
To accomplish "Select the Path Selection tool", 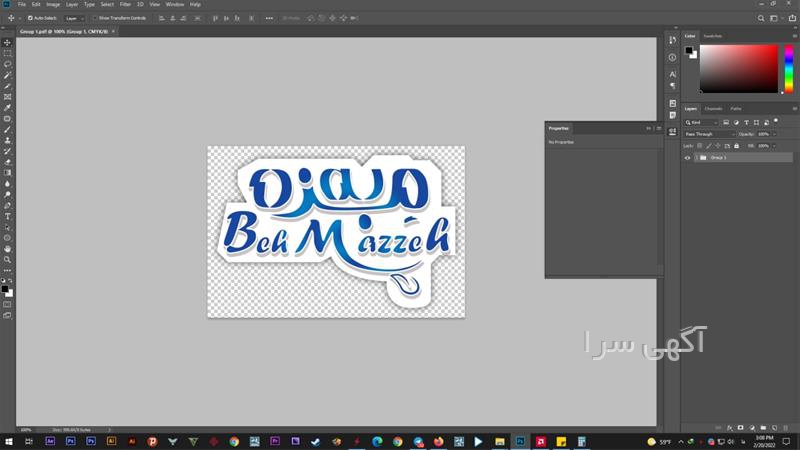I will point(7,228).
